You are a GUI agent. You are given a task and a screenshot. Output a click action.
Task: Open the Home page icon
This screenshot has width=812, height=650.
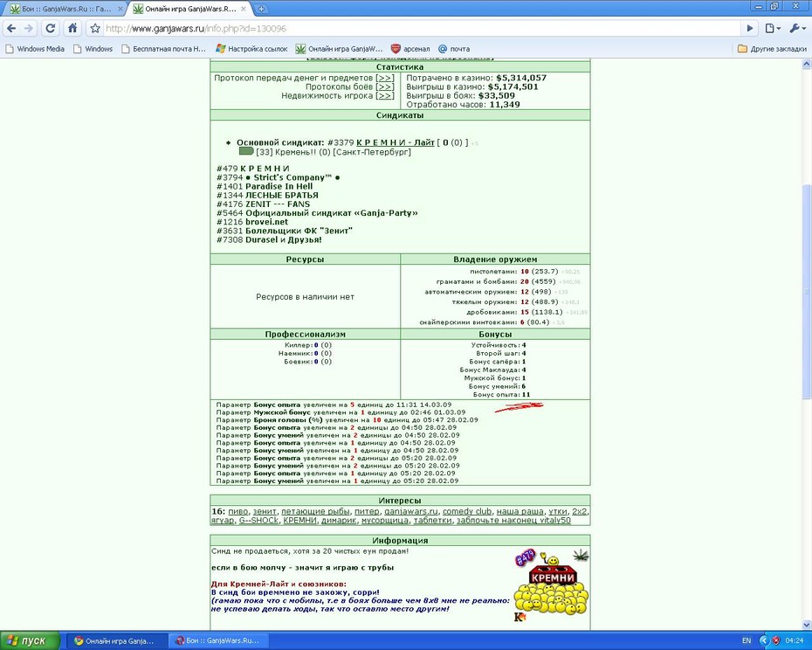[72, 29]
